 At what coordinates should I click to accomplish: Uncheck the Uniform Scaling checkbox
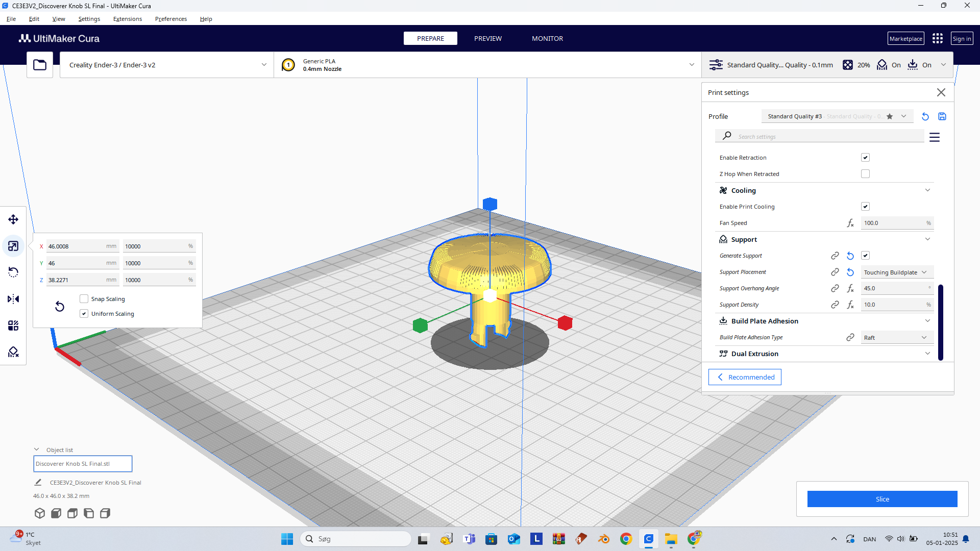coord(84,314)
